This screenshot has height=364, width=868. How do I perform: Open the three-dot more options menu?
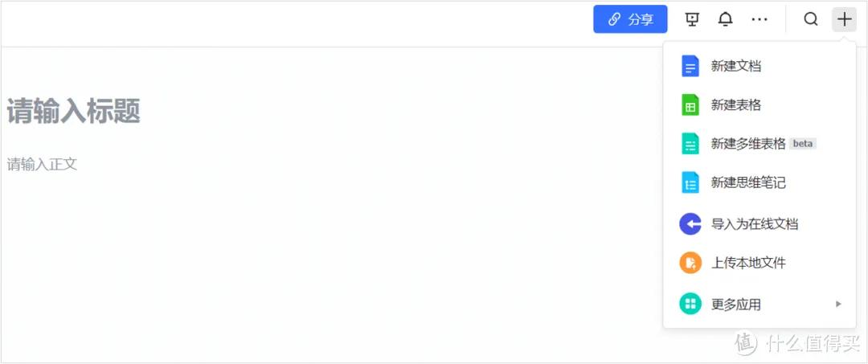coord(759,19)
